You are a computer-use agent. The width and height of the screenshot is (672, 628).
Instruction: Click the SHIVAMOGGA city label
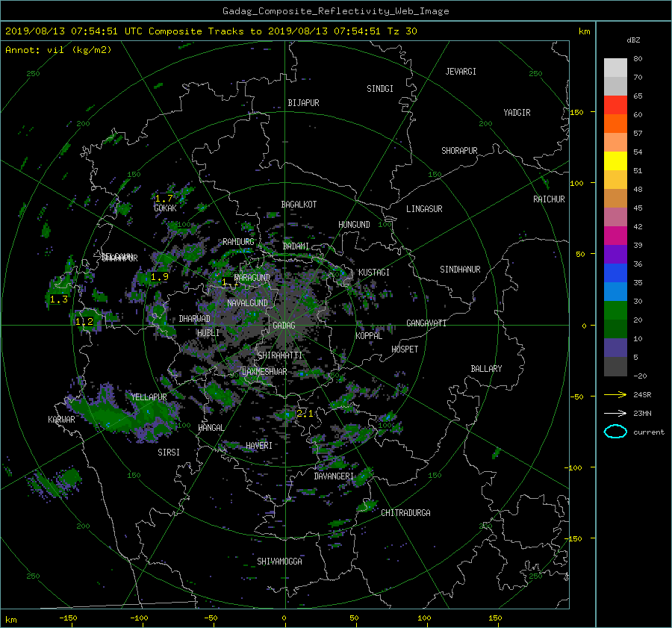coord(279,562)
